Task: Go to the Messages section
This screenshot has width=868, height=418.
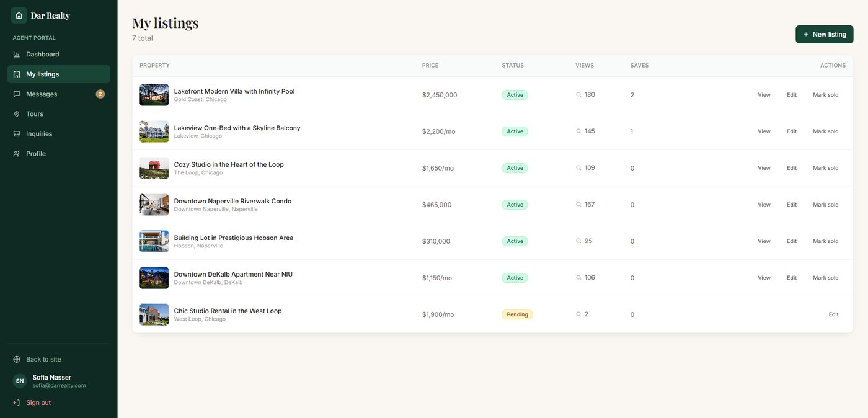Action: coord(59,94)
